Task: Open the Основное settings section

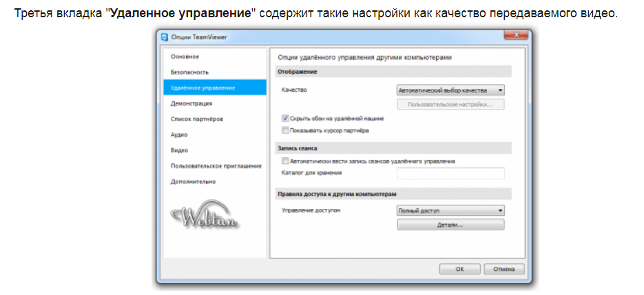Action: pos(185,57)
